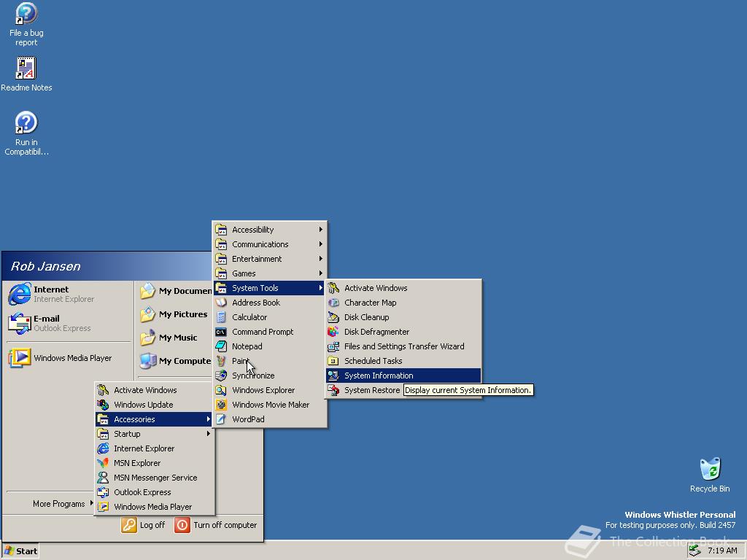
Task: Click the Scheduled Tasks folder icon
Action: pyautogui.click(x=333, y=361)
